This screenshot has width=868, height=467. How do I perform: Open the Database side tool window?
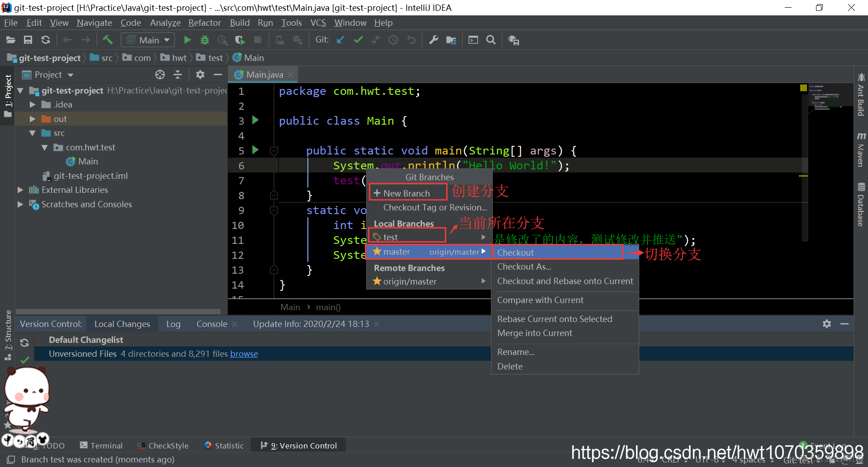click(861, 205)
